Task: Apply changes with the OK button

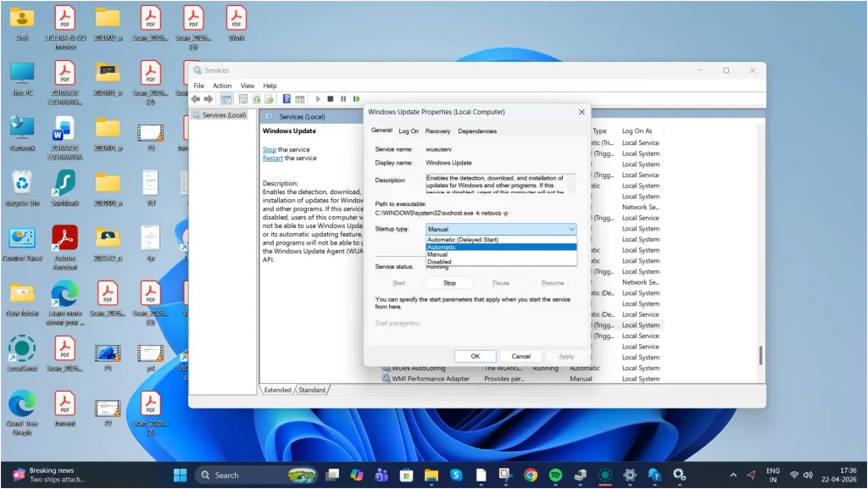Action: point(475,356)
